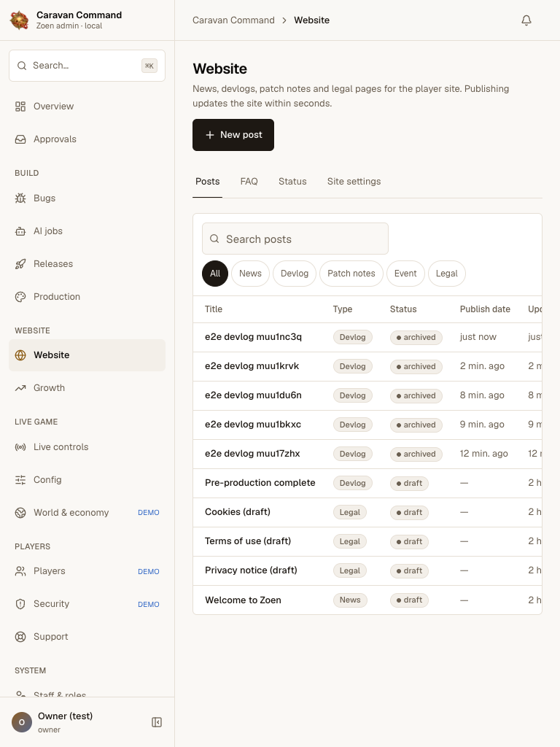Open the notifications bell

pos(526,20)
